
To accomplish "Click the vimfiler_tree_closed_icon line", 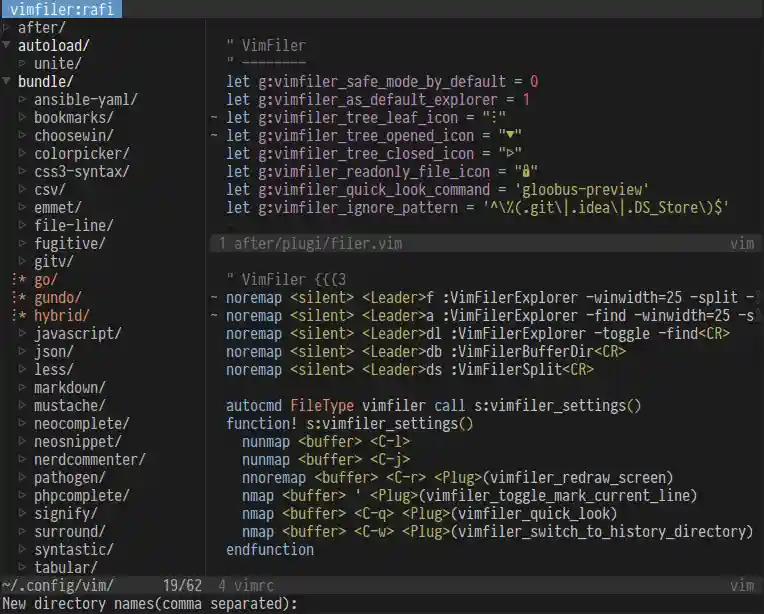I will coord(374,154).
